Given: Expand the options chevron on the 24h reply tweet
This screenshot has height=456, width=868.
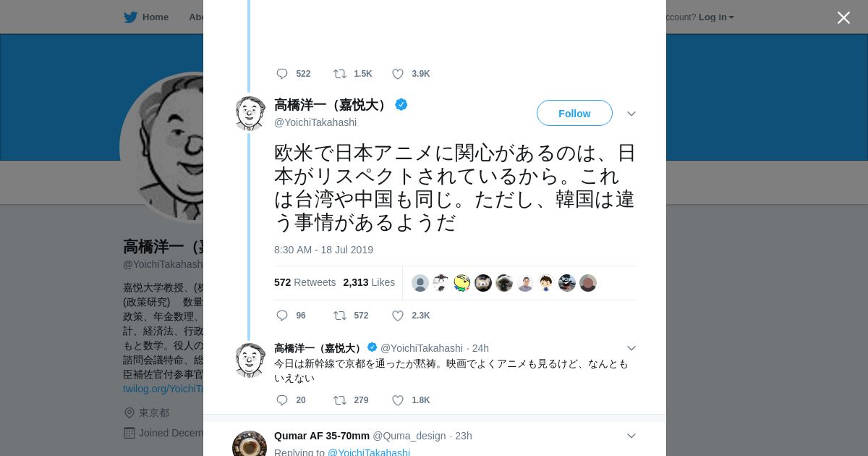Looking at the screenshot, I should click(x=631, y=348).
